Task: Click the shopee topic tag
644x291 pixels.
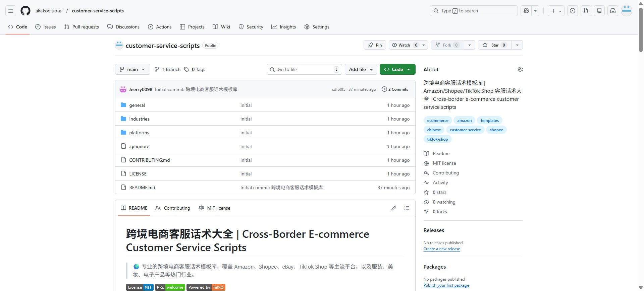Action: coord(496,130)
